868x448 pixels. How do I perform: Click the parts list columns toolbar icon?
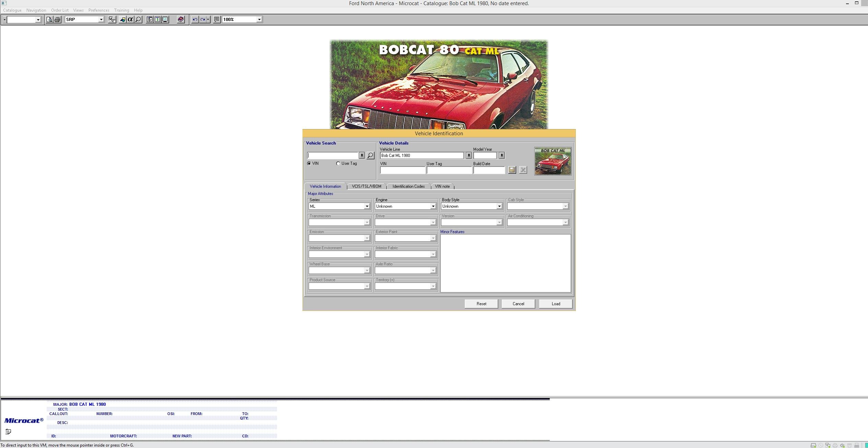point(150,20)
